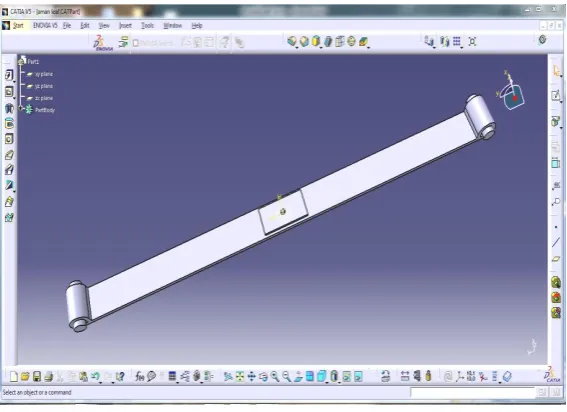Viewport: 567px width, 412px height.
Task: Click the command input field in status bar
Action: point(473,392)
